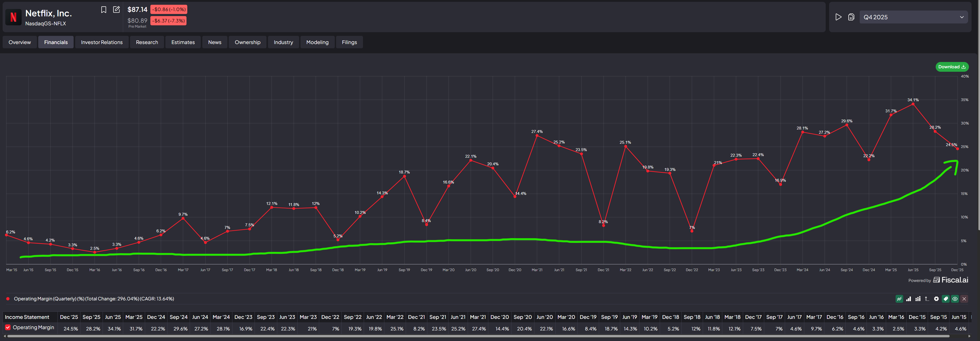Switch series to line chart type
This screenshot has width=980, height=341.
[x=899, y=299]
